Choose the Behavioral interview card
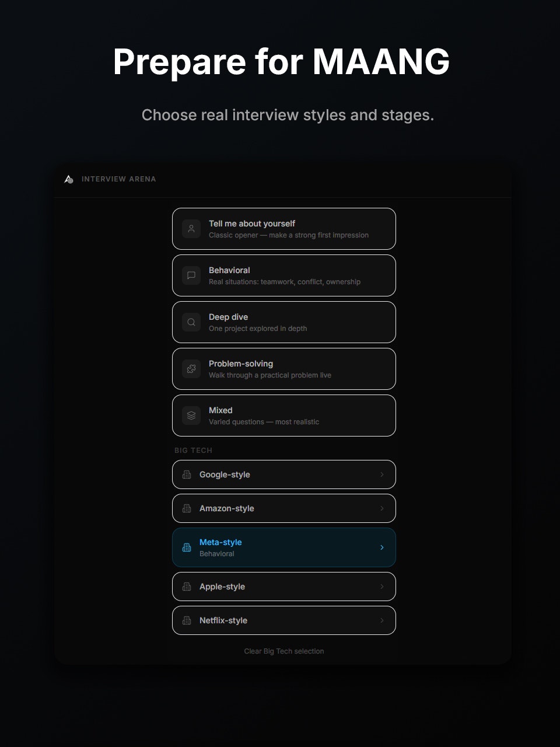 tap(284, 275)
